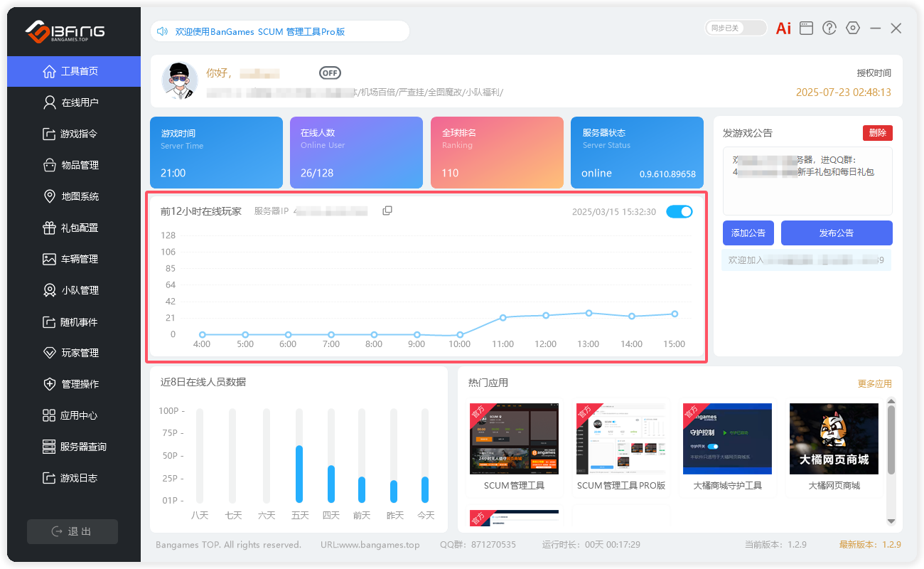924x569 pixels.
Task: Click the user avatar picture
Action: click(x=180, y=80)
